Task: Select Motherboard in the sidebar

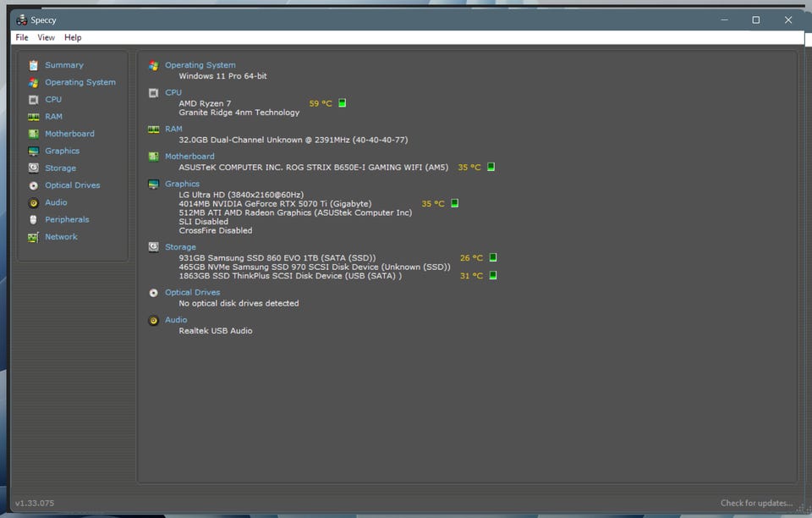Action: (x=69, y=133)
